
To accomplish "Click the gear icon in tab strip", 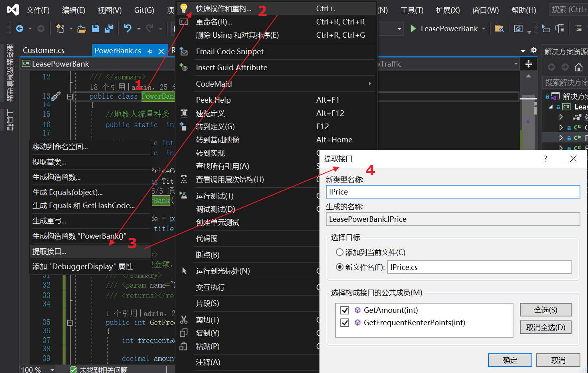I will click(x=533, y=50).
